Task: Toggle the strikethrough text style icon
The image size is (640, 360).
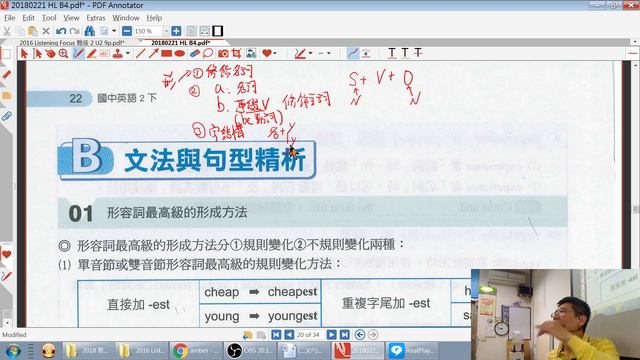Action: 418,53
